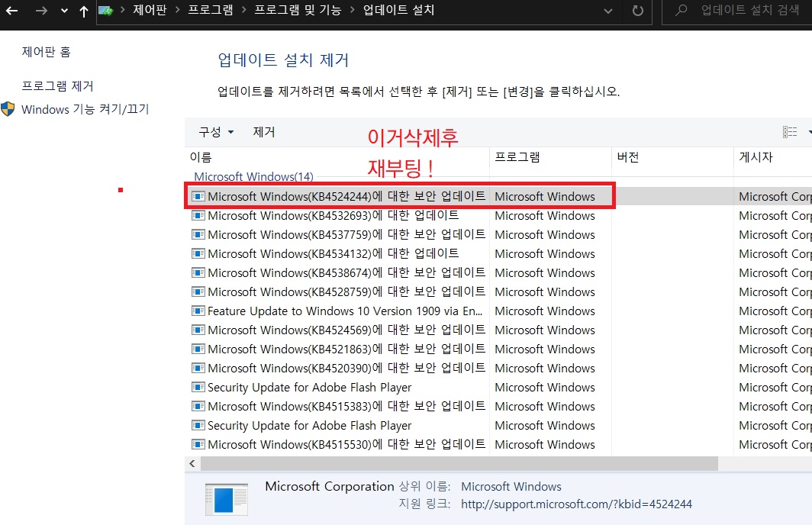The image size is (812, 525).
Task: Open Windows 기능 켜기/끄기 link
Action: pos(85,109)
